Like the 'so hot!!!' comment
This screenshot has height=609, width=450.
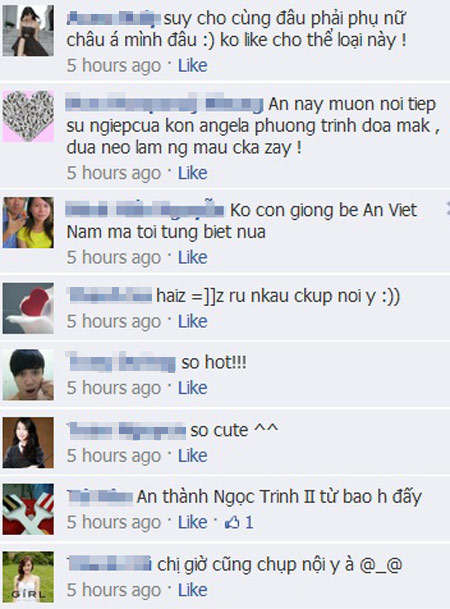[x=193, y=388]
